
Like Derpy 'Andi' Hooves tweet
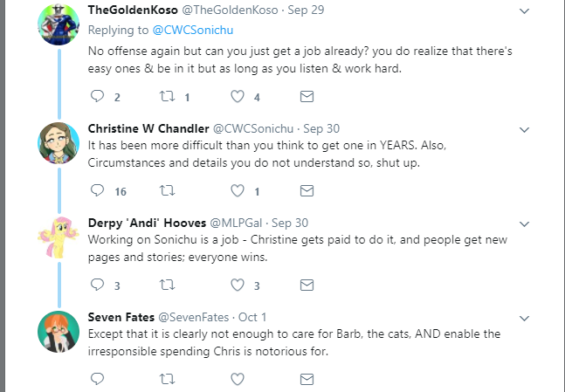238,285
